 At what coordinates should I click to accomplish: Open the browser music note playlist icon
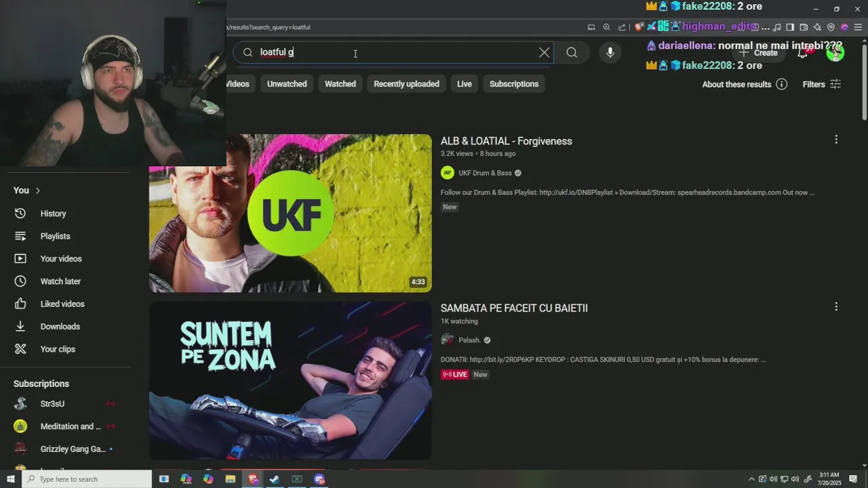[776, 27]
